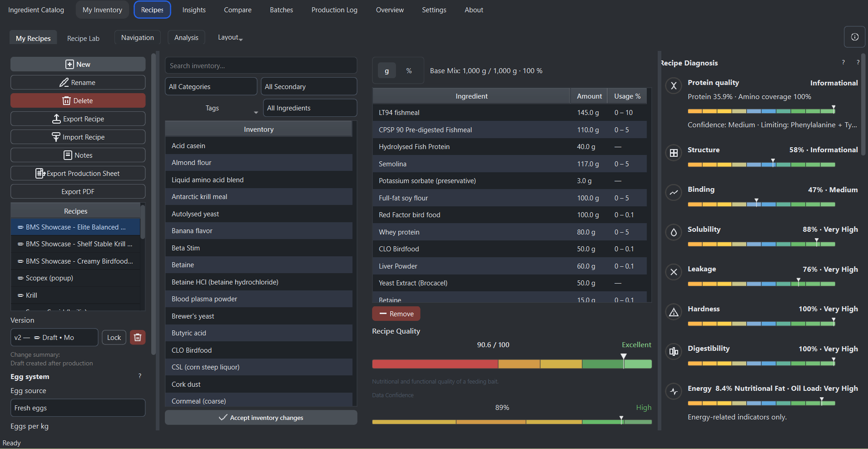The height and width of the screenshot is (449, 868).
Task: Click the Export Production Sheet button
Action: pos(78,173)
